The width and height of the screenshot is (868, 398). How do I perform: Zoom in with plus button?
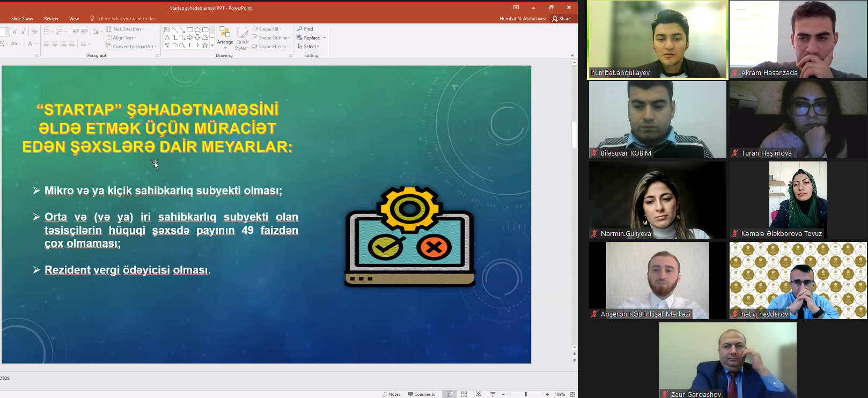pos(547,394)
